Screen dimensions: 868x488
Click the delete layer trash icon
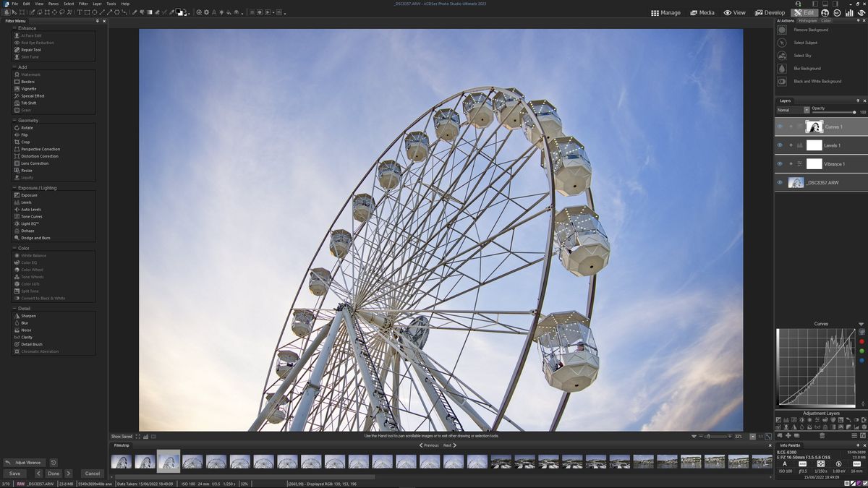[822, 435]
